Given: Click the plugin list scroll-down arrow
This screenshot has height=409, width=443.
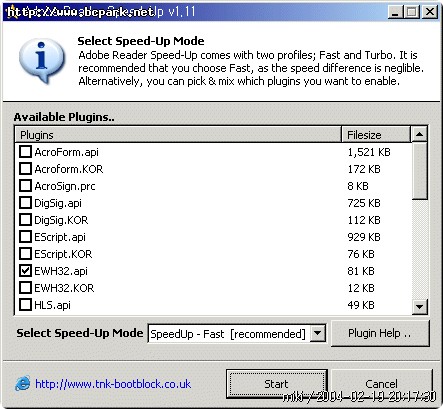Looking at the screenshot, I should [419, 306].
